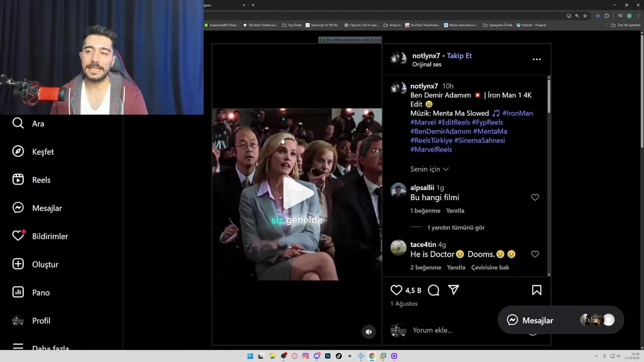
Task: Open Photoshop from the taskbar
Action: 328,356
